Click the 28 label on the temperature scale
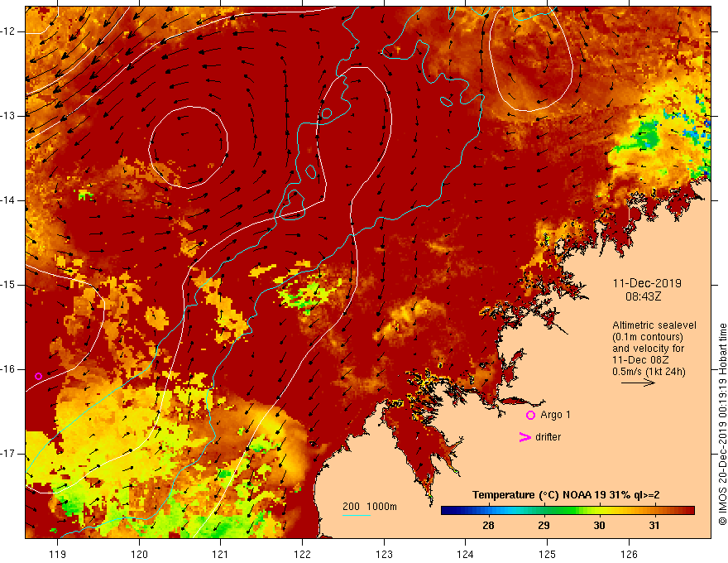Viewport: 728px width, 563px height. [x=488, y=526]
